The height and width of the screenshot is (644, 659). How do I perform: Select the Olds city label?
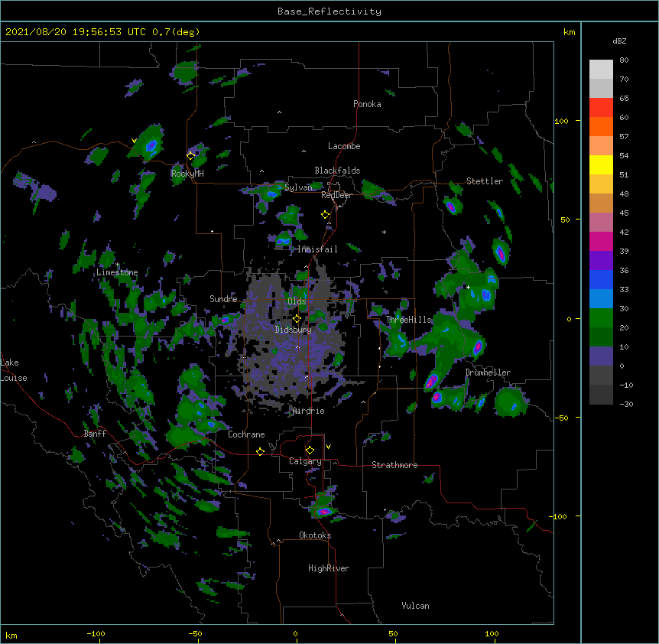point(297,301)
